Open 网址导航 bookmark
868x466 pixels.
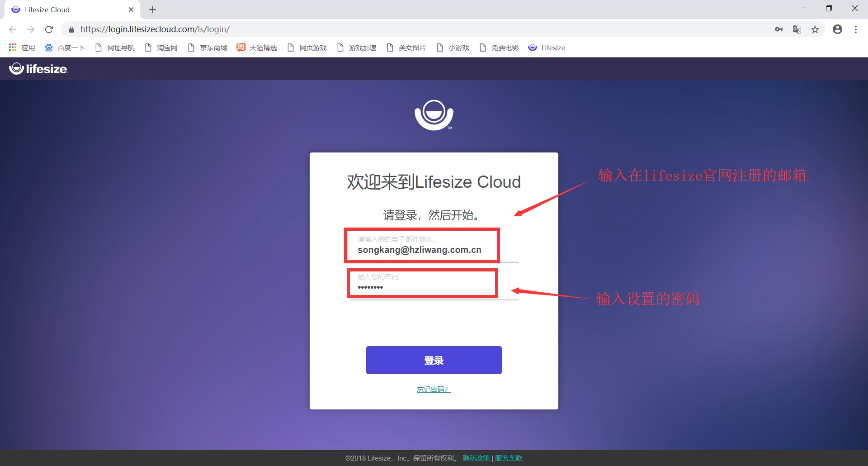pyautogui.click(x=115, y=48)
